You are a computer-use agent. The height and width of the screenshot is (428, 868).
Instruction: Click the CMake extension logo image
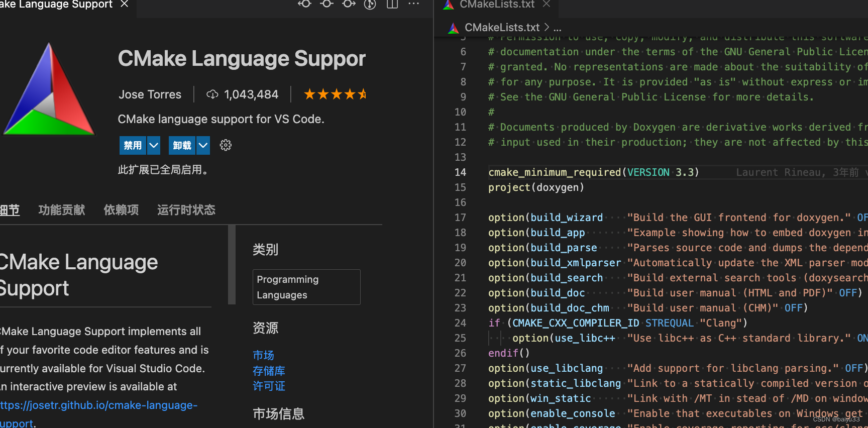click(x=49, y=89)
